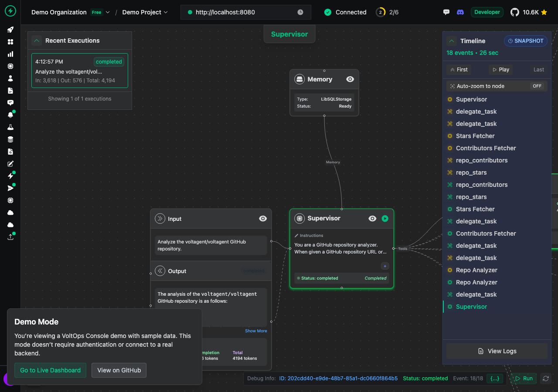
Task: Open the 4:12:57 PM completed execution card
Action: [x=80, y=71]
